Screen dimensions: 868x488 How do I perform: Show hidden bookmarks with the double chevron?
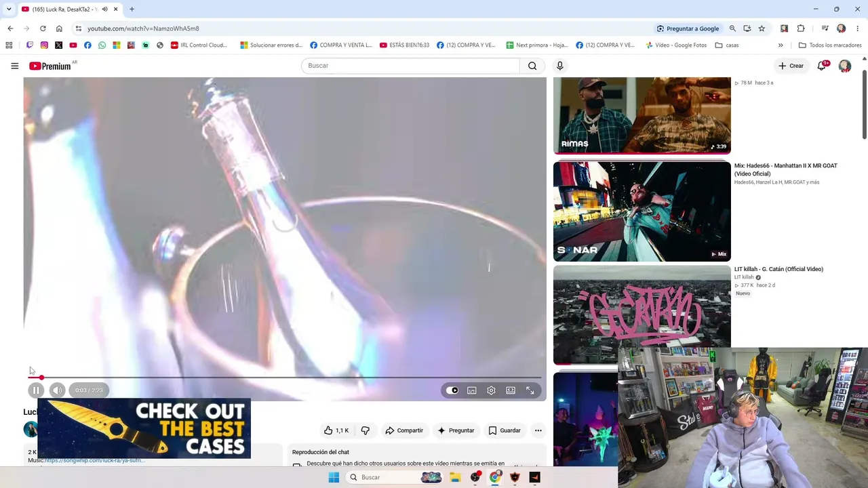point(781,45)
